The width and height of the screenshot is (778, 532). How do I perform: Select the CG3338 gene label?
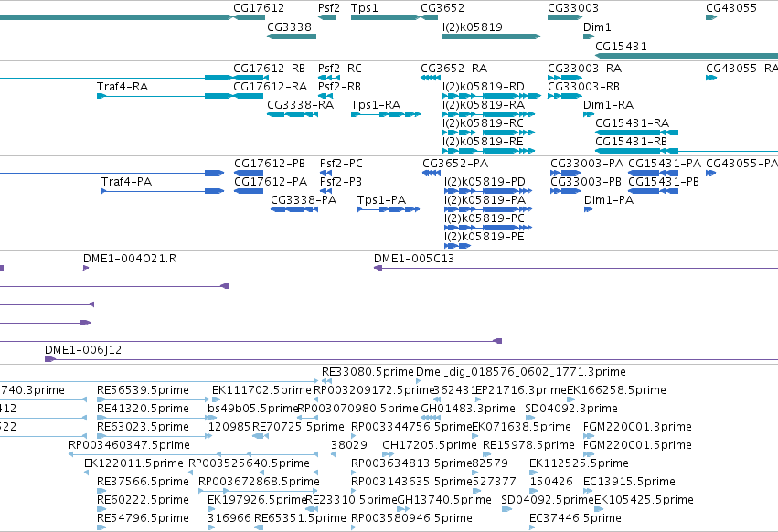(x=289, y=27)
